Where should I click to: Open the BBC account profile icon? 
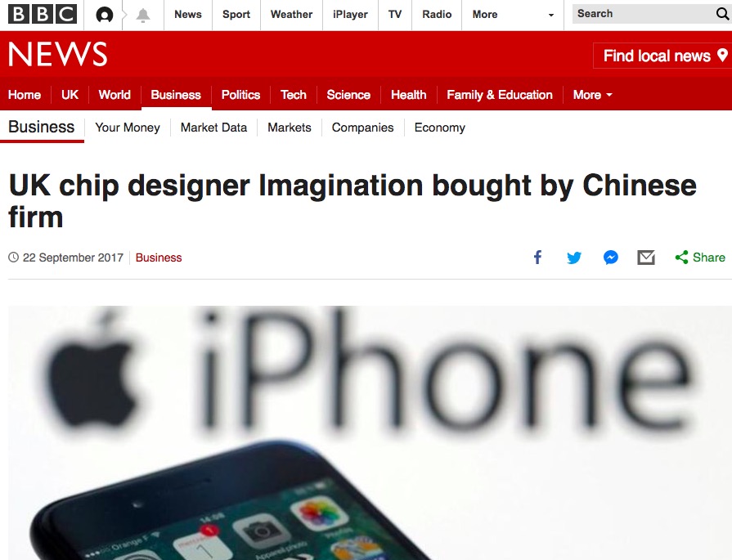click(x=104, y=15)
